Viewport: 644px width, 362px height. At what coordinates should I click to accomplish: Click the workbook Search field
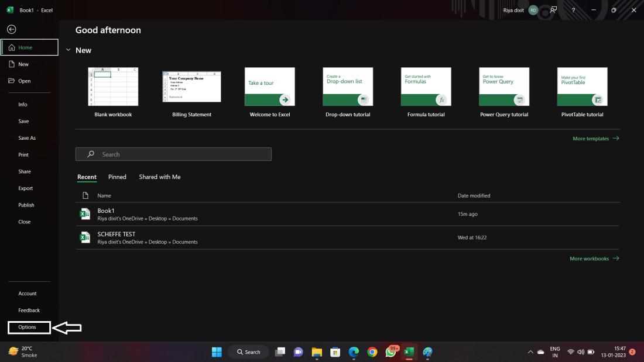click(x=173, y=154)
